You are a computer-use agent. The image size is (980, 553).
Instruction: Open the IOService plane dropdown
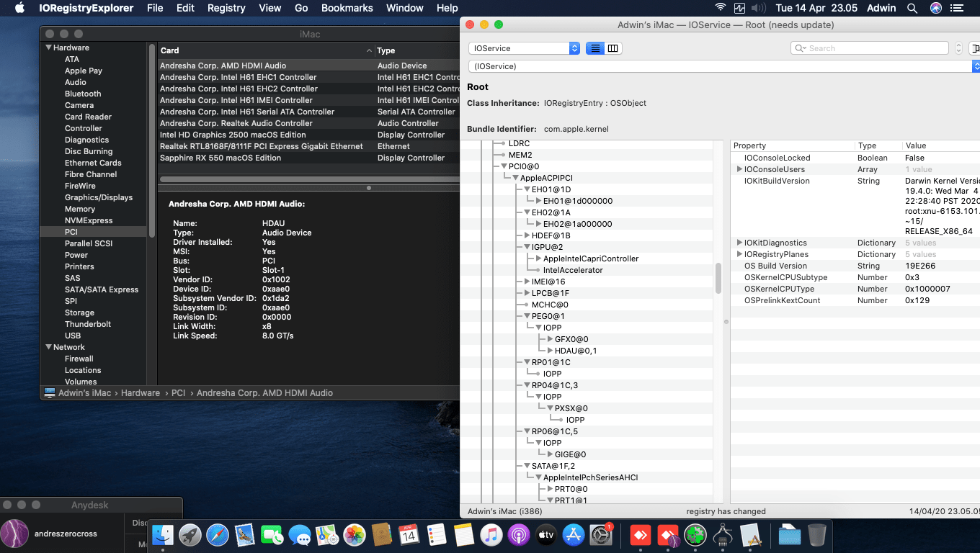(524, 48)
